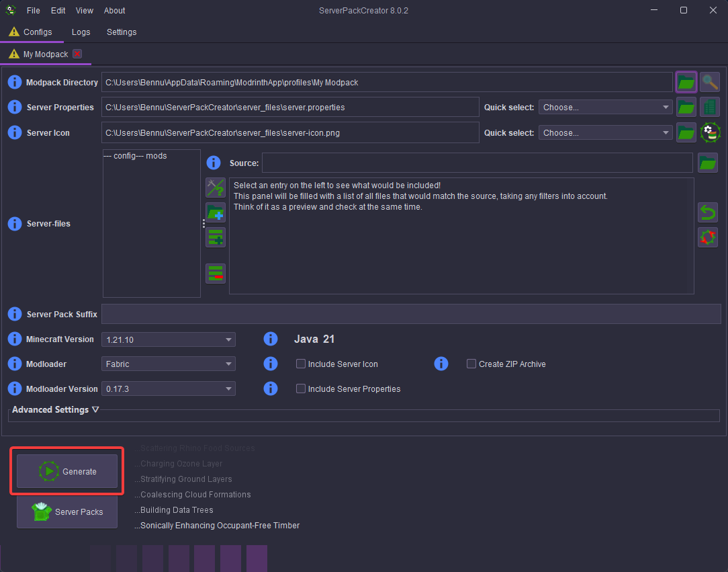Click the magnifier scan icon for Modpack Directory
This screenshot has height=572, width=728.
(x=709, y=82)
